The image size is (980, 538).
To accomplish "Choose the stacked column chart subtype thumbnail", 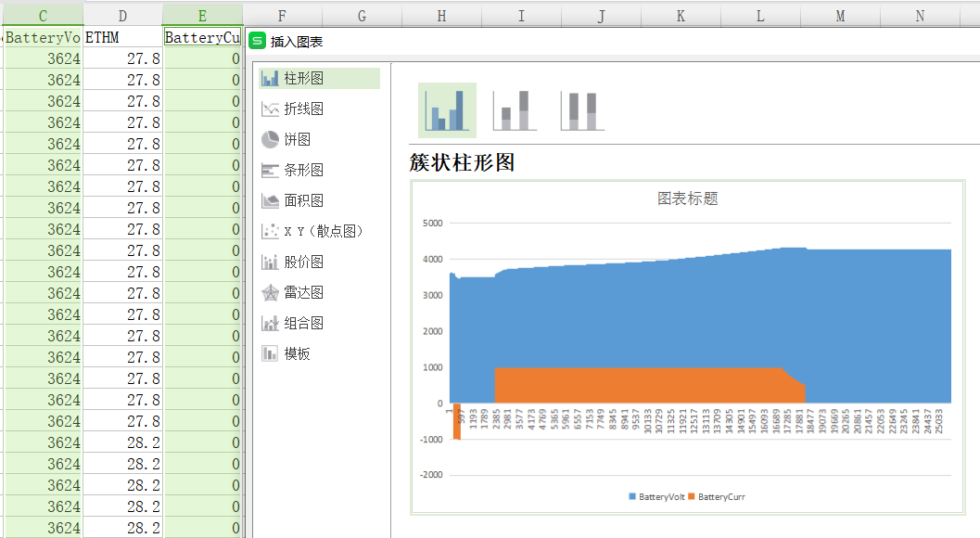I will (515, 110).
